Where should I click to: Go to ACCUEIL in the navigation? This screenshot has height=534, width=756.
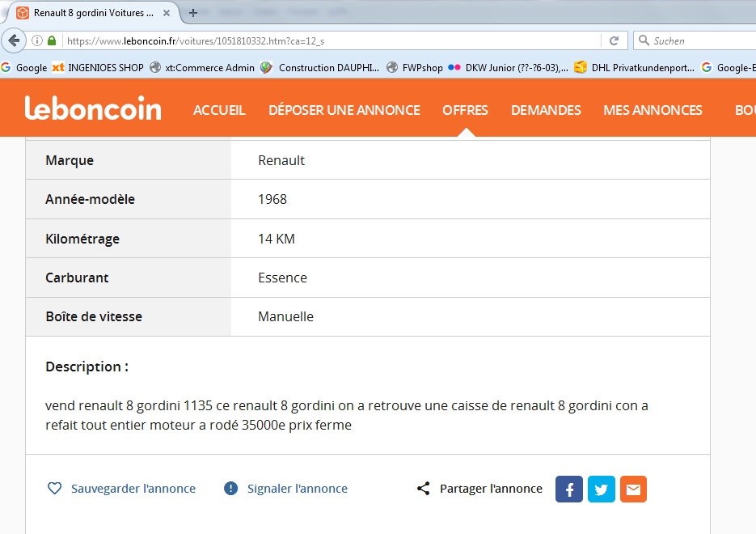(219, 110)
